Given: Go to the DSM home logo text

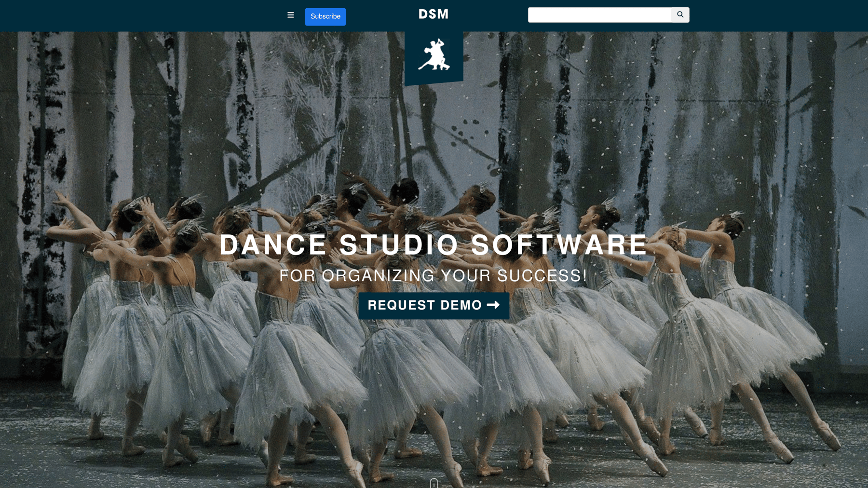Looking at the screenshot, I should (x=434, y=14).
